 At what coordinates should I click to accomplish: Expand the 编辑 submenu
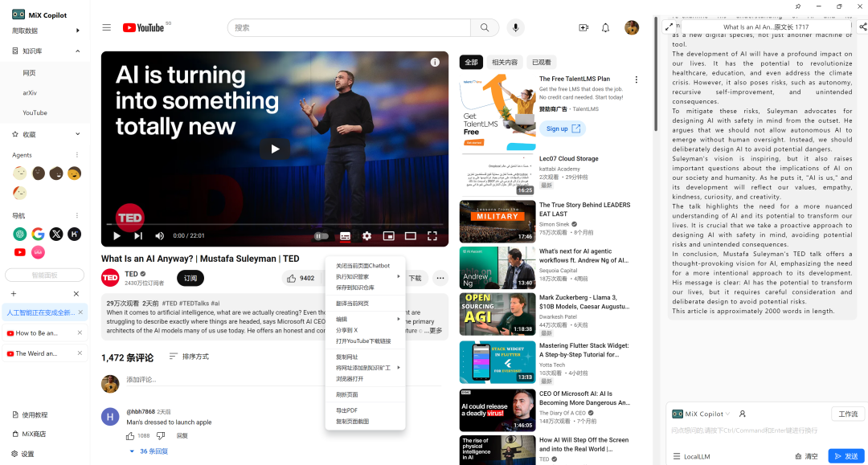pos(366,319)
